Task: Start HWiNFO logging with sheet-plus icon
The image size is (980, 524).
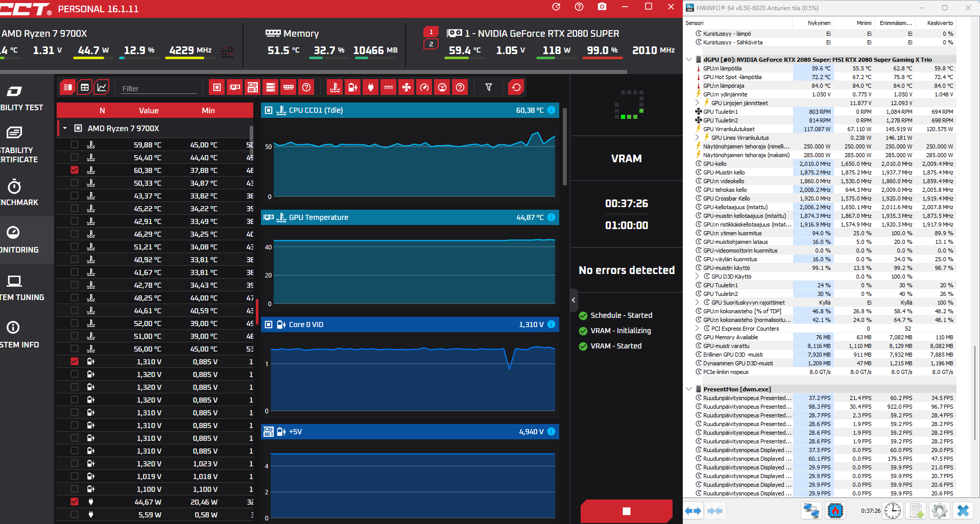Action: pyautogui.click(x=917, y=510)
